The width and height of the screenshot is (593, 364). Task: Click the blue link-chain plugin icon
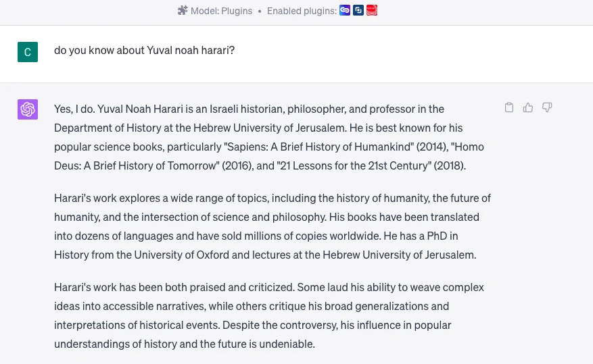[x=345, y=10]
